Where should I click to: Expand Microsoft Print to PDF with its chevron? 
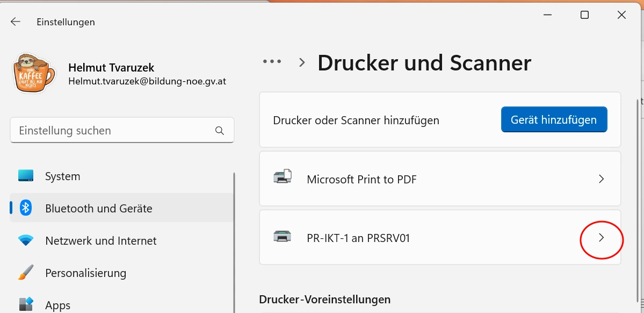coord(601,179)
